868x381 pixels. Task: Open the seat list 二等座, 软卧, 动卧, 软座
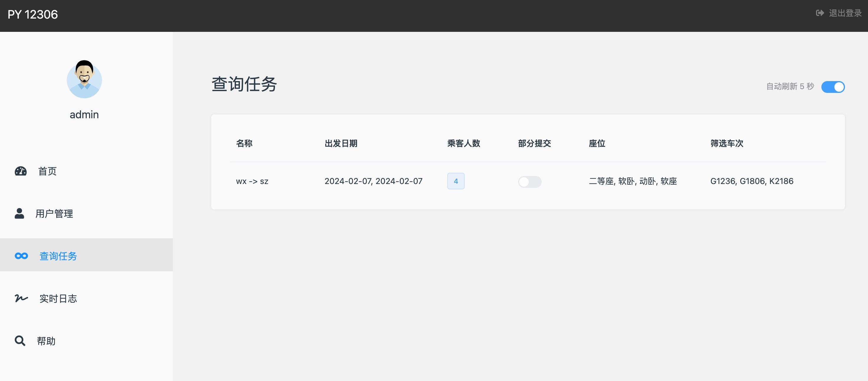click(633, 181)
